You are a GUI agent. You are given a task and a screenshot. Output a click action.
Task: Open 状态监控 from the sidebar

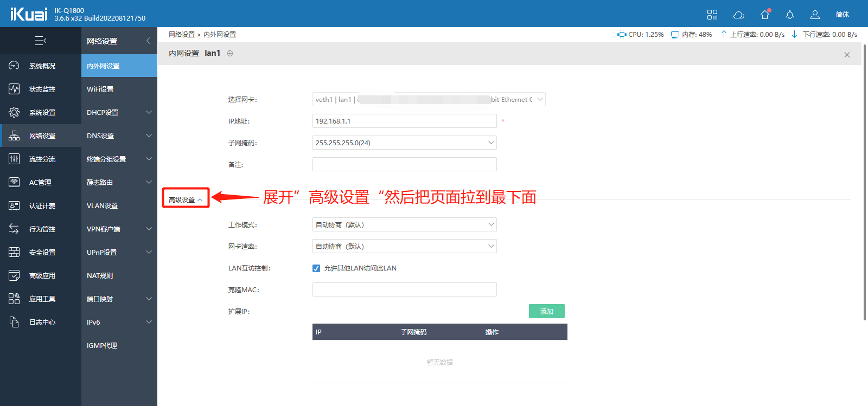pyautogui.click(x=42, y=89)
